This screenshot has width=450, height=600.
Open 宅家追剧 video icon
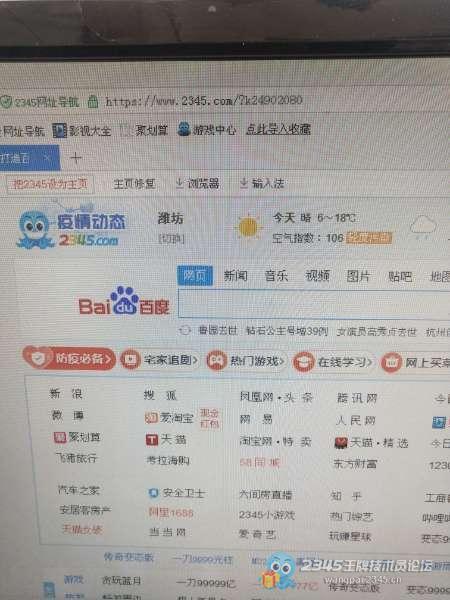(x=130, y=360)
